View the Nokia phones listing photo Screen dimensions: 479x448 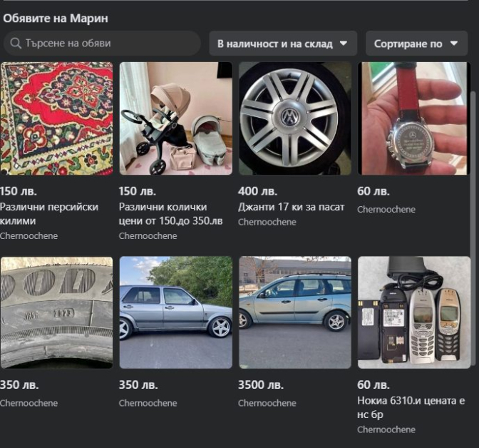pos(413,312)
